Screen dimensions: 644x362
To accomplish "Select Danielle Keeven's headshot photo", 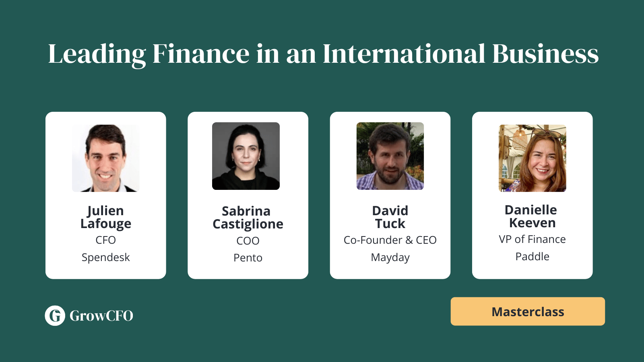I will click(x=533, y=158).
